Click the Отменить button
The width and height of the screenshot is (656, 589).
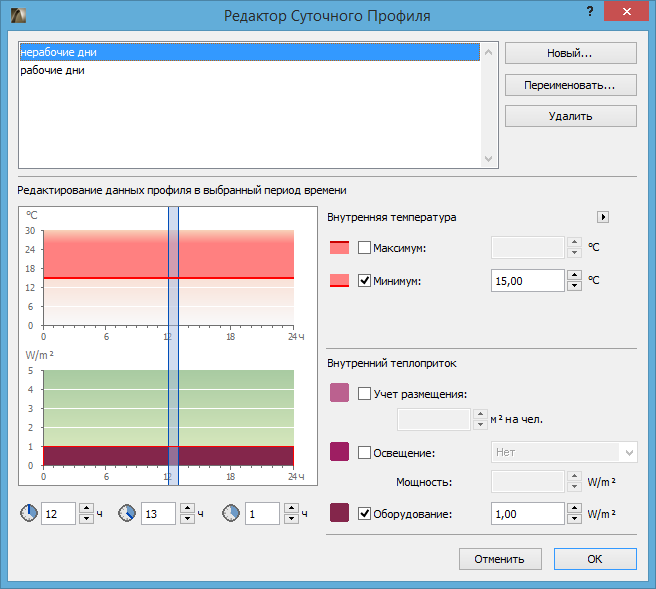(x=500, y=559)
